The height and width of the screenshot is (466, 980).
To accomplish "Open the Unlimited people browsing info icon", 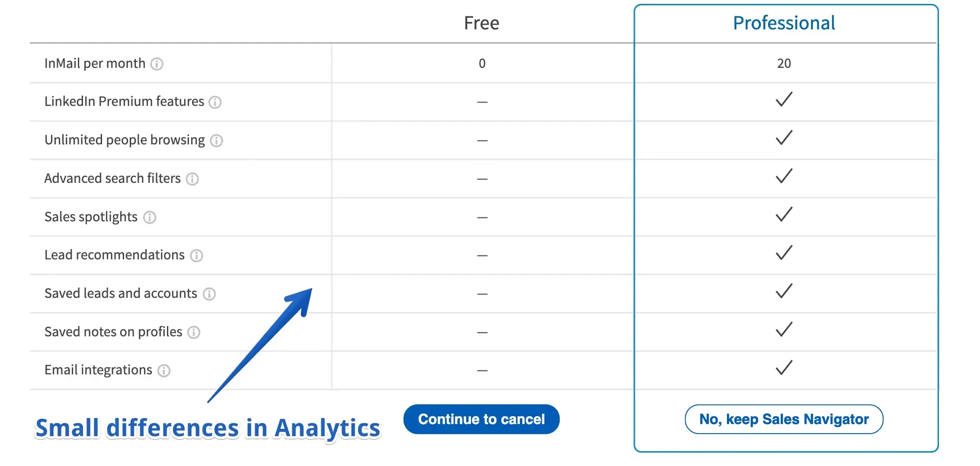I will pyautogui.click(x=217, y=140).
